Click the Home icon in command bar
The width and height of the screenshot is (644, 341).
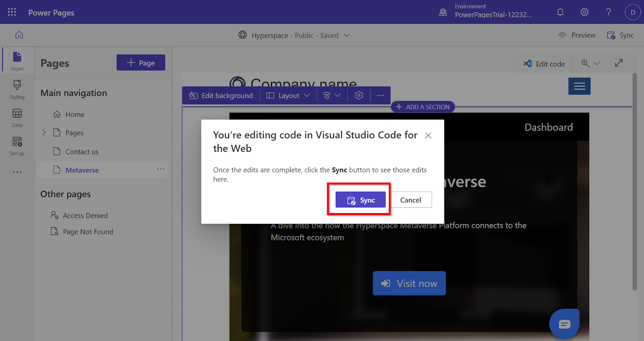tap(19, 35)
